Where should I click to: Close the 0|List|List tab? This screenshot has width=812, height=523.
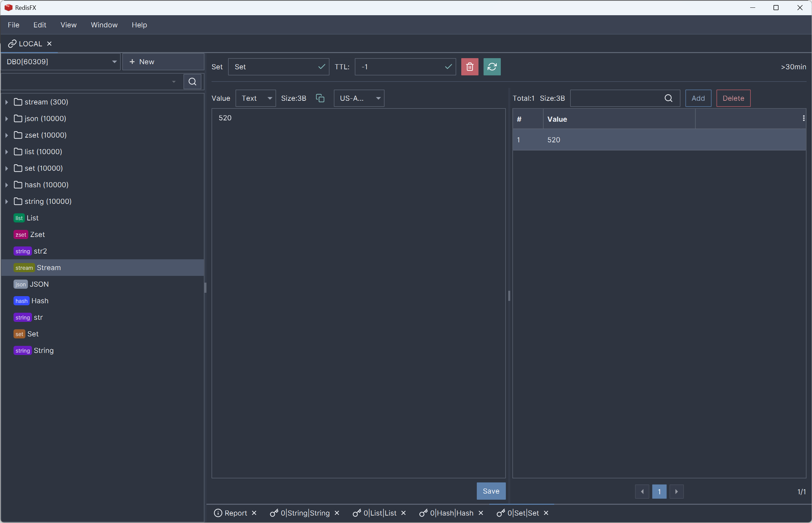(403, 513)
